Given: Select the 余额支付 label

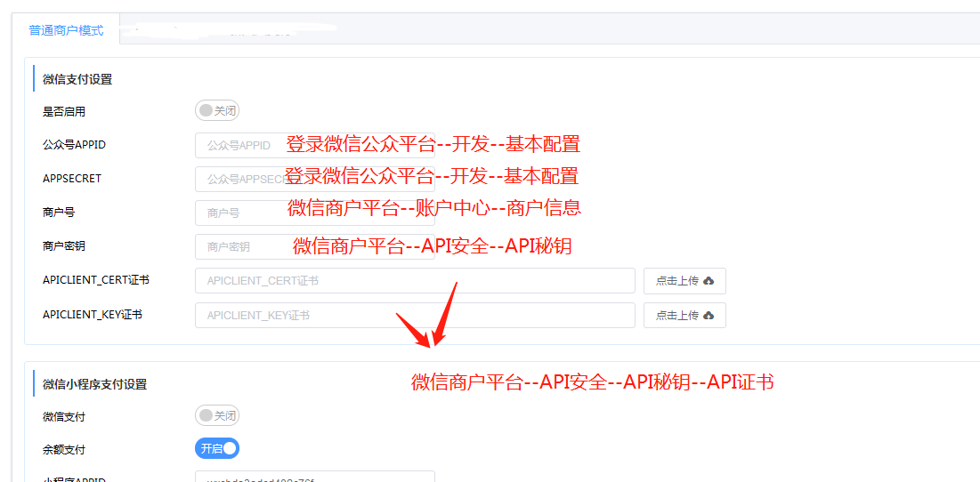Looking at the screenshot, I should tap(64, 449).
